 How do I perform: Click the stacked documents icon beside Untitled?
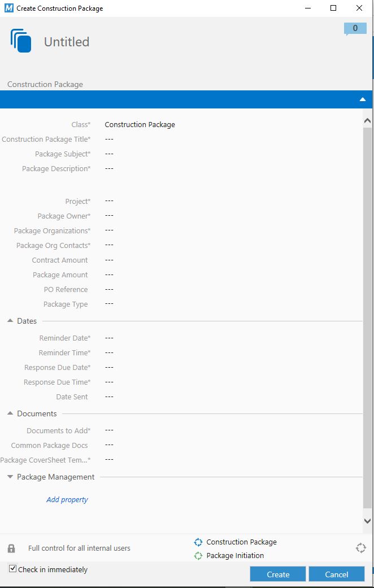(x=21, y=41)
